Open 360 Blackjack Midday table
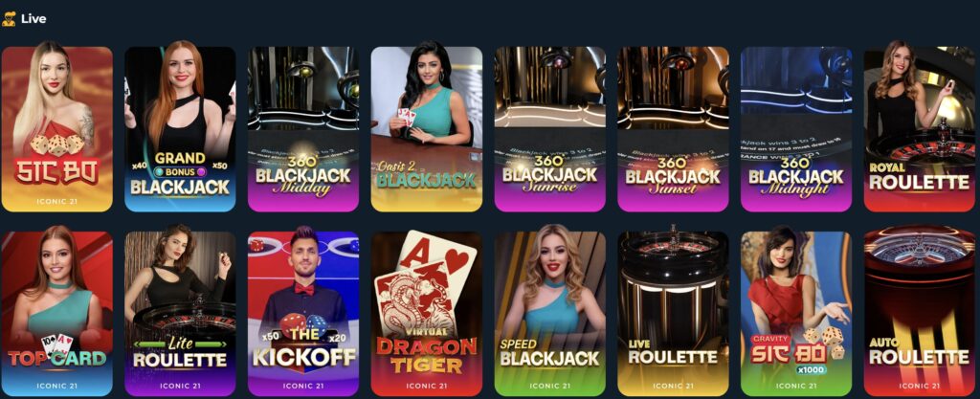The image size is (980, 399). pos(303,128)
